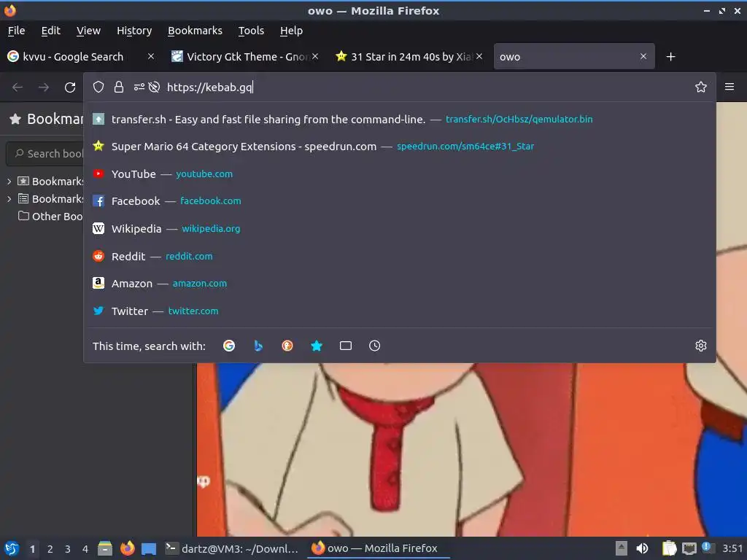Open the dartz@VM3 terminal taskbar entry
Screen dimensions: 747x560
tap(232, 548)
